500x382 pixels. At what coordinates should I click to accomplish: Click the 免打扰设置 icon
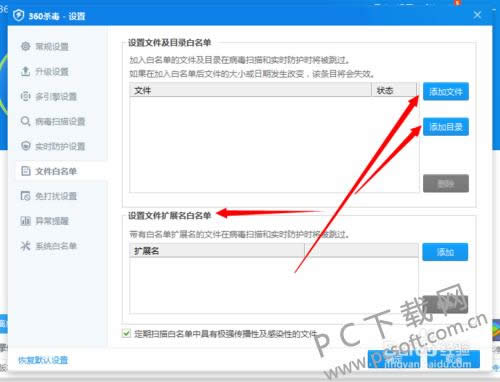26,196
